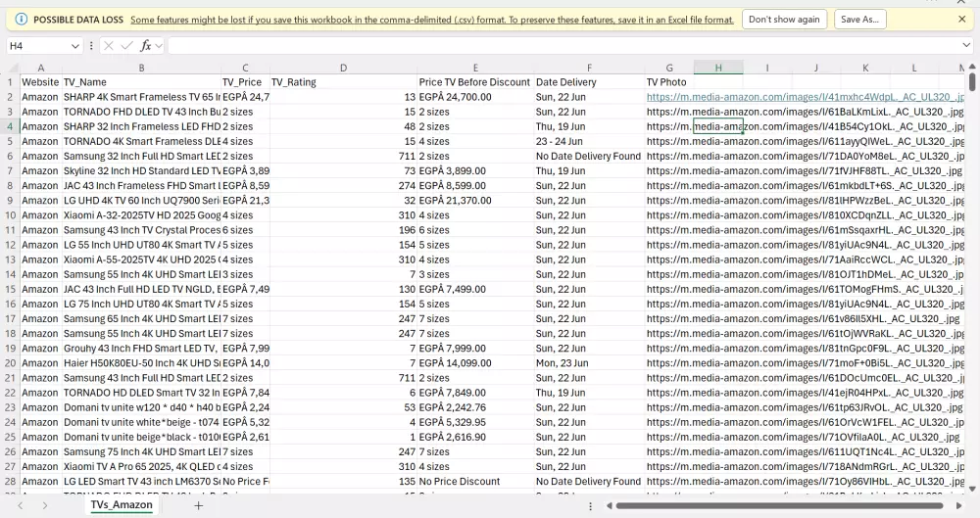Select column A header
The width and height of the screenshot is (980, 518).
40,68
